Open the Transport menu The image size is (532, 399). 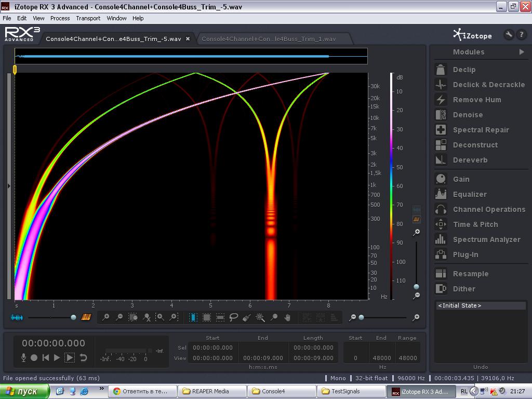coord(88,18)
